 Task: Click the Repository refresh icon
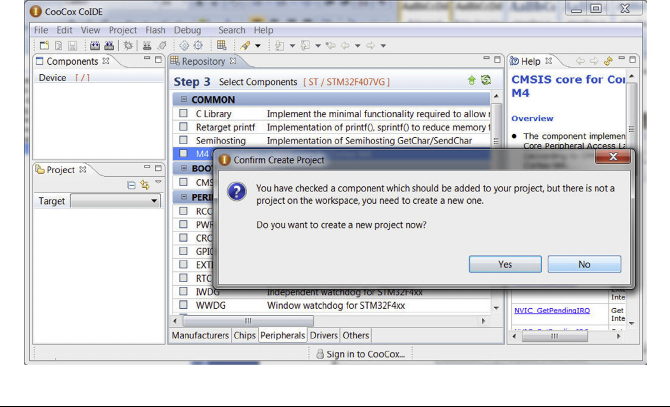(x=486, y=80)
